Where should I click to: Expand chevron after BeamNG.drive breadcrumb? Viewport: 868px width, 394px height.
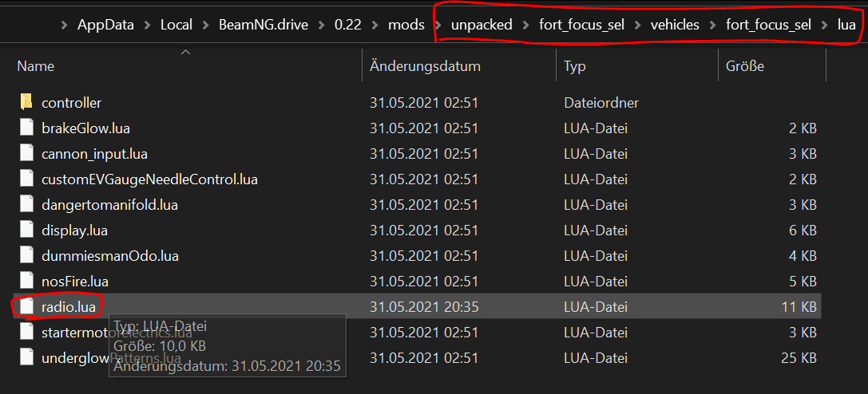tap(321, 25)
